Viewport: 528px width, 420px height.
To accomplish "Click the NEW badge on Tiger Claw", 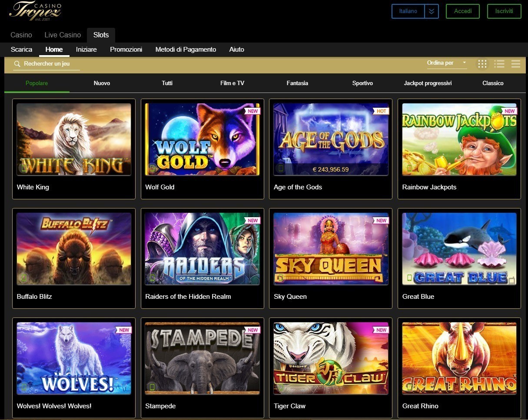I will tap(381, 330).
